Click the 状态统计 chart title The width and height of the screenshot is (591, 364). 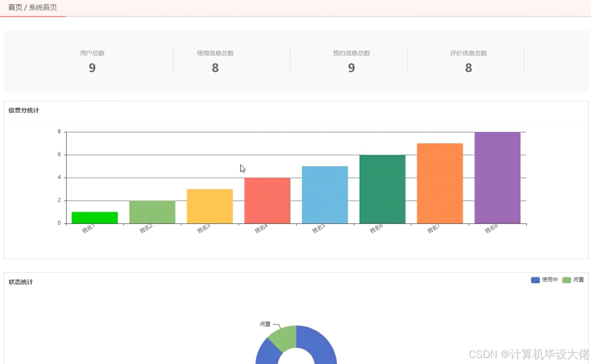(21, 282)
